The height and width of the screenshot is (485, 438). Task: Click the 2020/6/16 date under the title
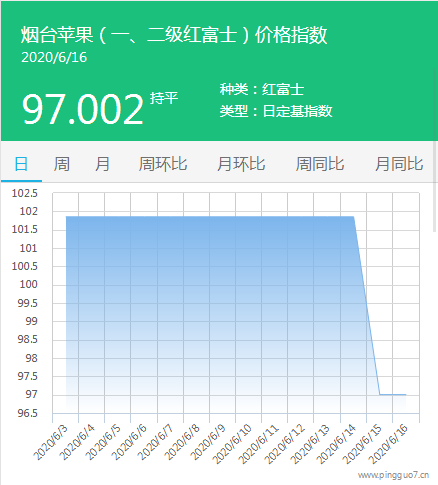tap(54, 57)
